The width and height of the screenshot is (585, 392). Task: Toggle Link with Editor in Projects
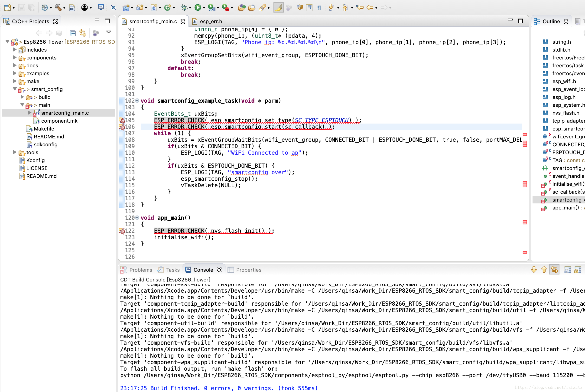click(83, 33)
